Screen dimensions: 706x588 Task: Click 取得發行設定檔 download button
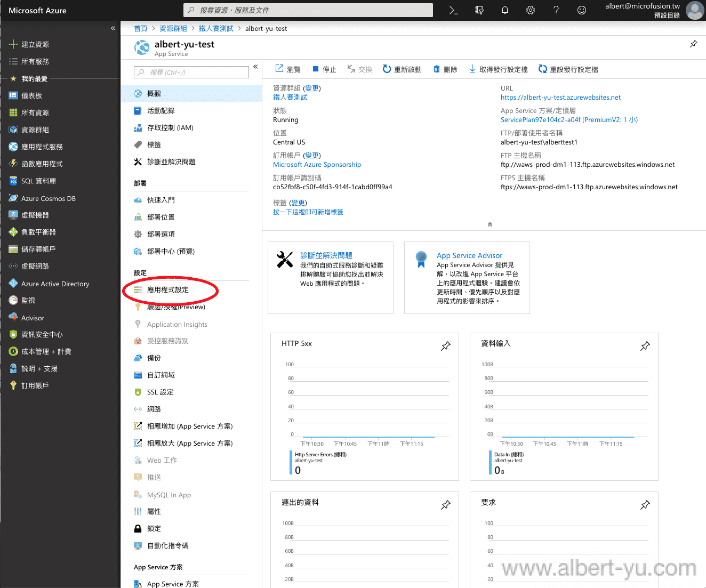pos(498,69)
